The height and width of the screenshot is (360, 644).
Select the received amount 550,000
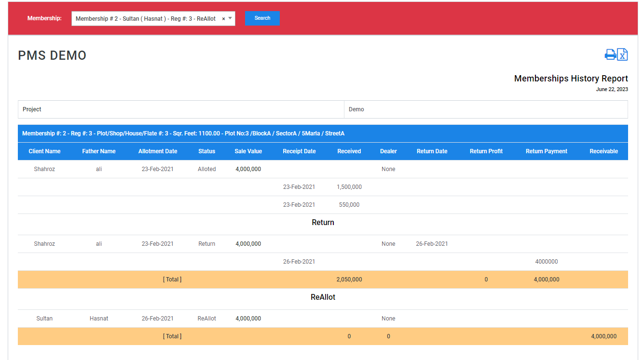pyautogui.click(x=349, y=205)
